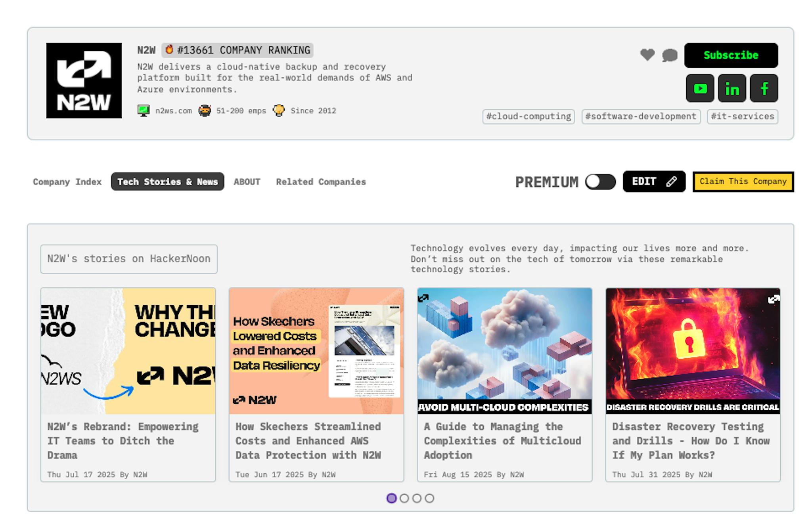Select the Tech Stories & News tab
Screen dimensions: 812x526
tap(167, 182)
